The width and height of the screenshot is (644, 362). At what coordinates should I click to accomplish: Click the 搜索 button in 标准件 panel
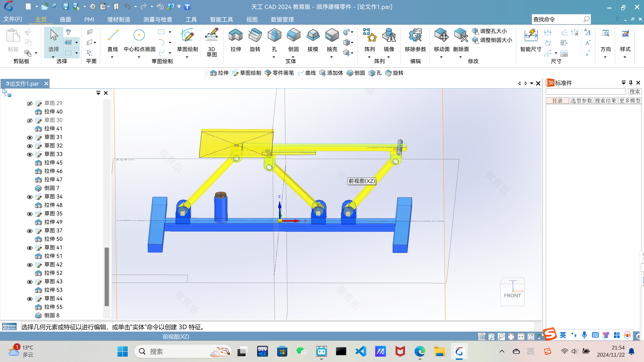(635, 91)
